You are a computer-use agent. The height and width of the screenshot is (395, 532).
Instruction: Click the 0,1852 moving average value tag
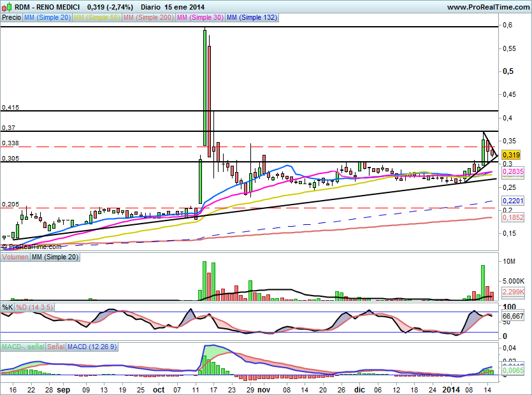pos(513,217)
